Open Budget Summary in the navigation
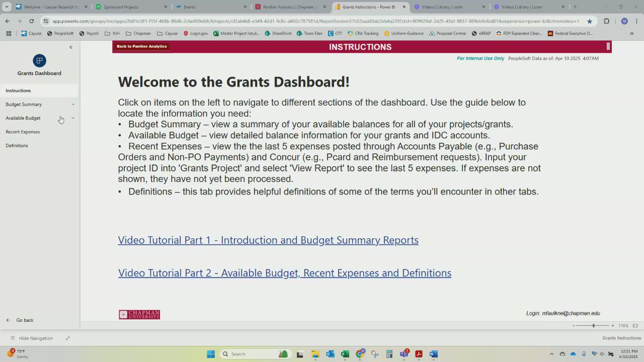 tap(24, 105)
